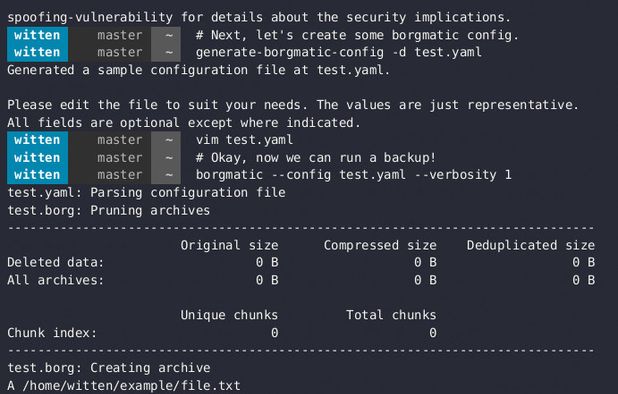This screenshot has width=618, height=394.
Task: Click the 'generate-borgmatic-config -d test.yaml' command text
Action: tap(339, 52)
